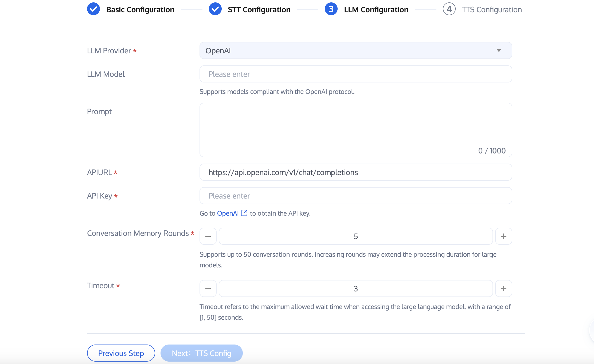Open the OpenAI link for API key
This screenshot has height=364, width=594.
coord(228,213)
